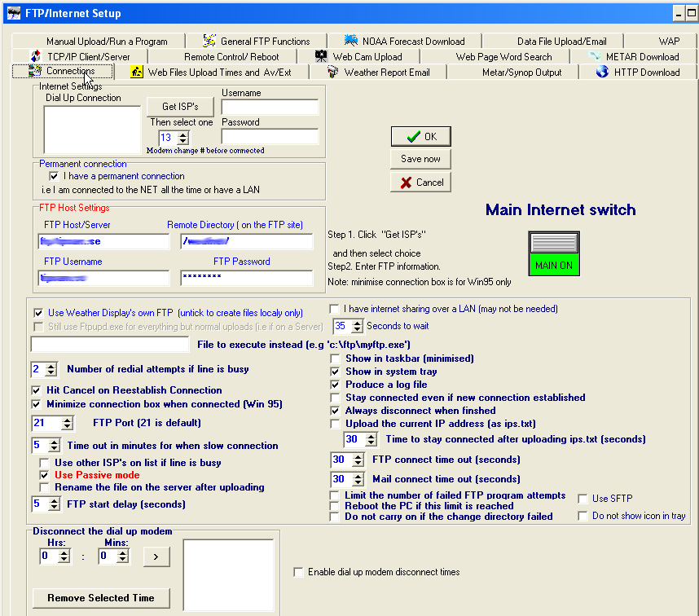Viewport: 699px width, 616px height.
Task: Enable Upload the current IP address
Action: 335,424
